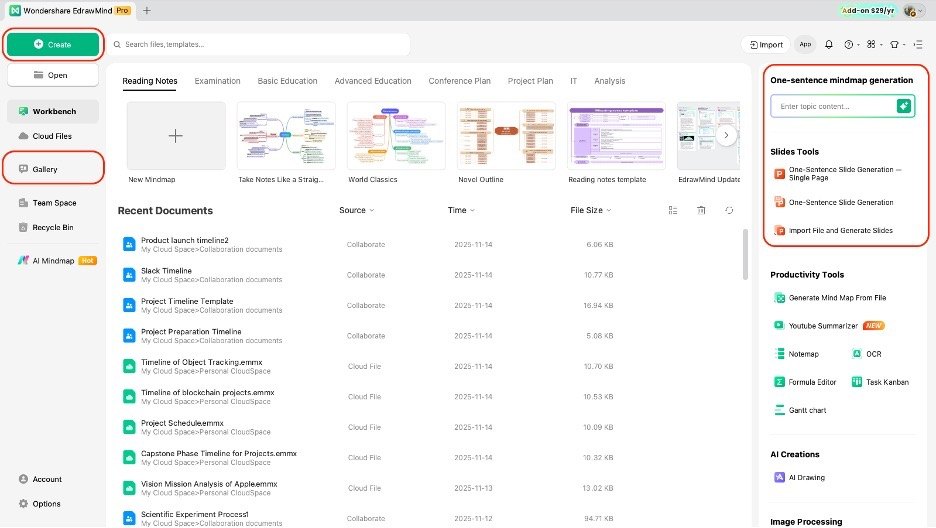This screenshot has width=936, height=528.
Task: Expand the Source filter dropdown
Action: (356, 210)
